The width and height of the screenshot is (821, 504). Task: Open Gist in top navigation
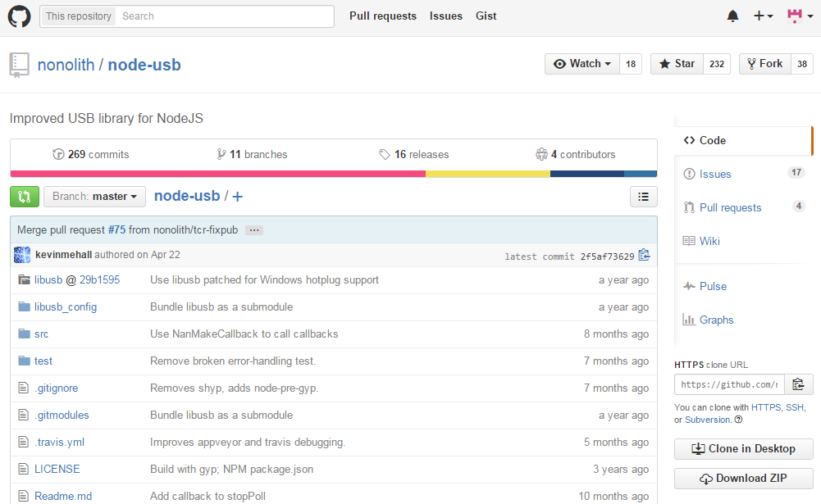pyautogui.click(x=486, y=16)
